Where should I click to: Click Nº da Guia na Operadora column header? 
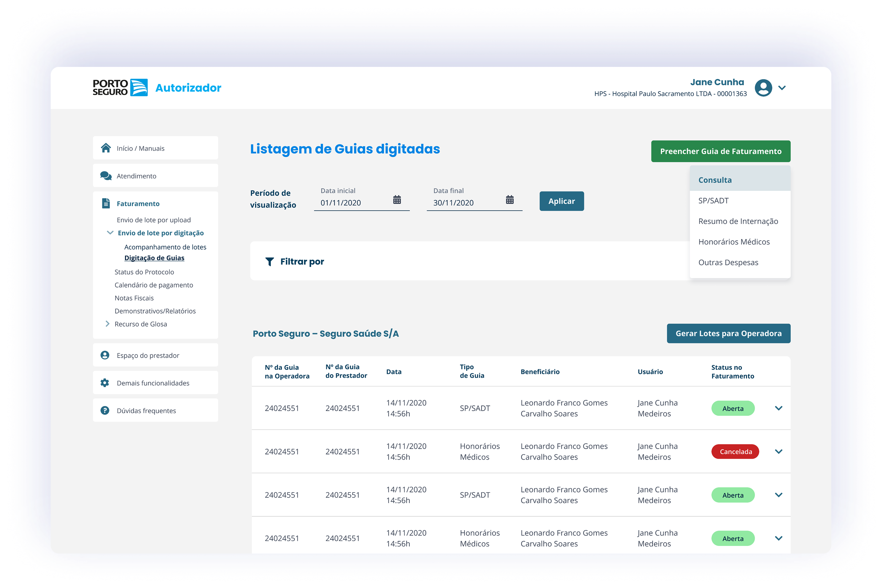click(x=287, y=372)
